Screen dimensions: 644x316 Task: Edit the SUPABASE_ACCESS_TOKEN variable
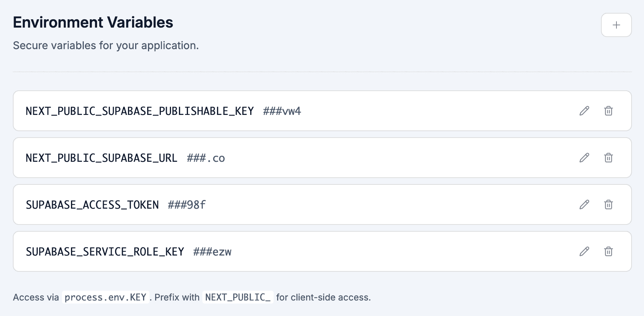pos(584,204)
